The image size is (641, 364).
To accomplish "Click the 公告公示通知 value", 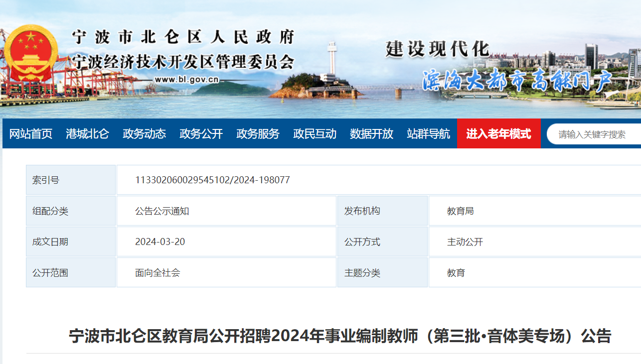I will 162,211.
